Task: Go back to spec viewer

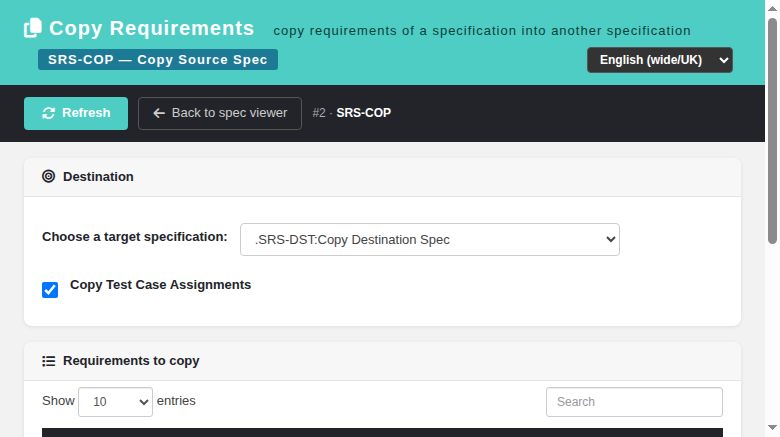Action: coord(220,113)
